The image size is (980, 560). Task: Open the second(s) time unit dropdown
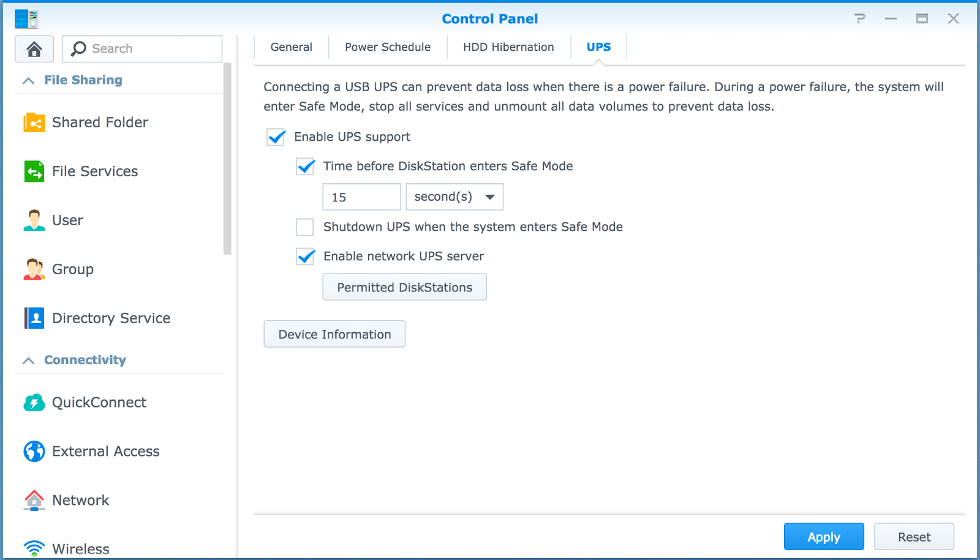(x=454, y=197)
